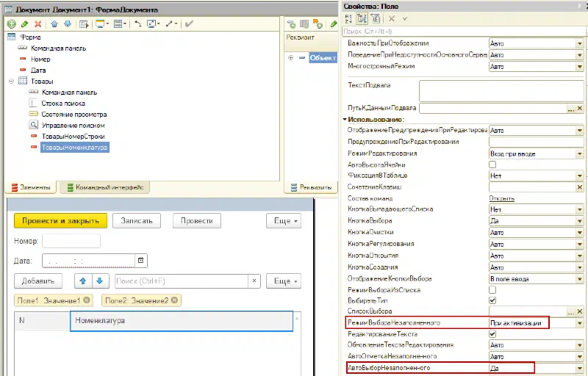Click the red X Delete element icon

38,24
